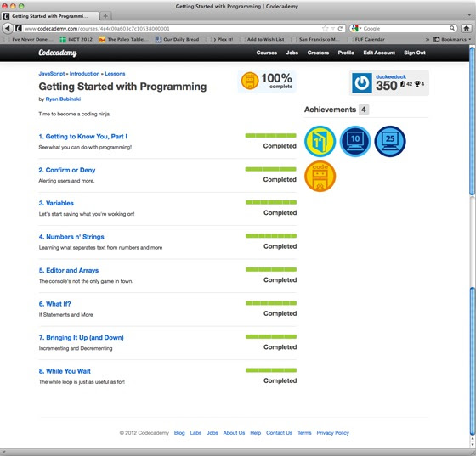Open author Ryan Bubinski's profile

tap(63, 99)
